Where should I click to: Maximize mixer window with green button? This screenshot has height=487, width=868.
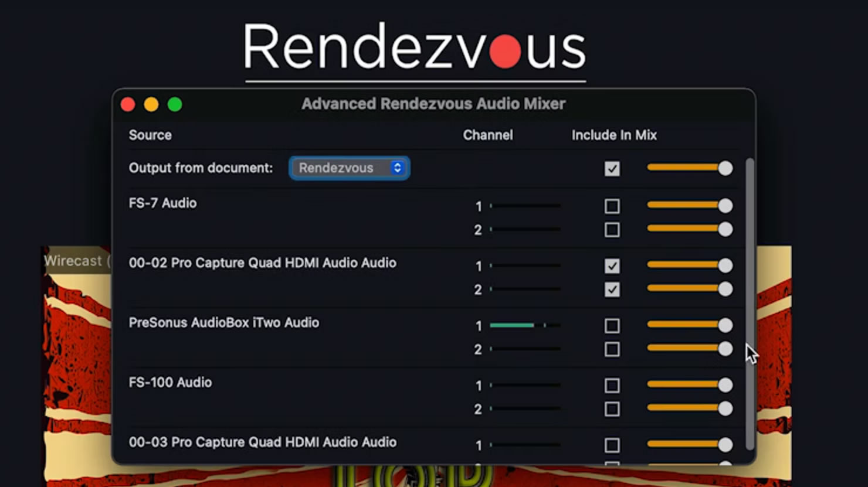pyautogui.click(x=175, y=104)
